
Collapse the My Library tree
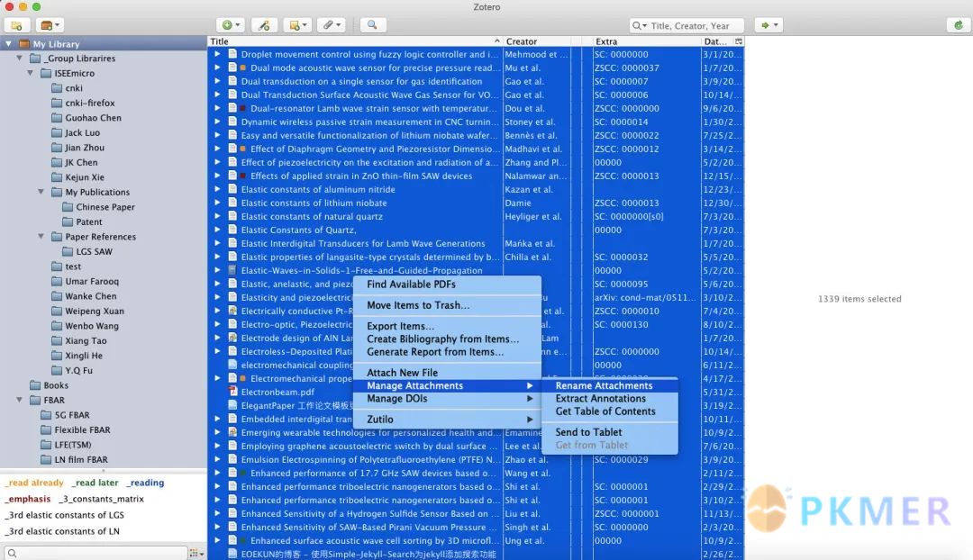[x=8, y=44]
